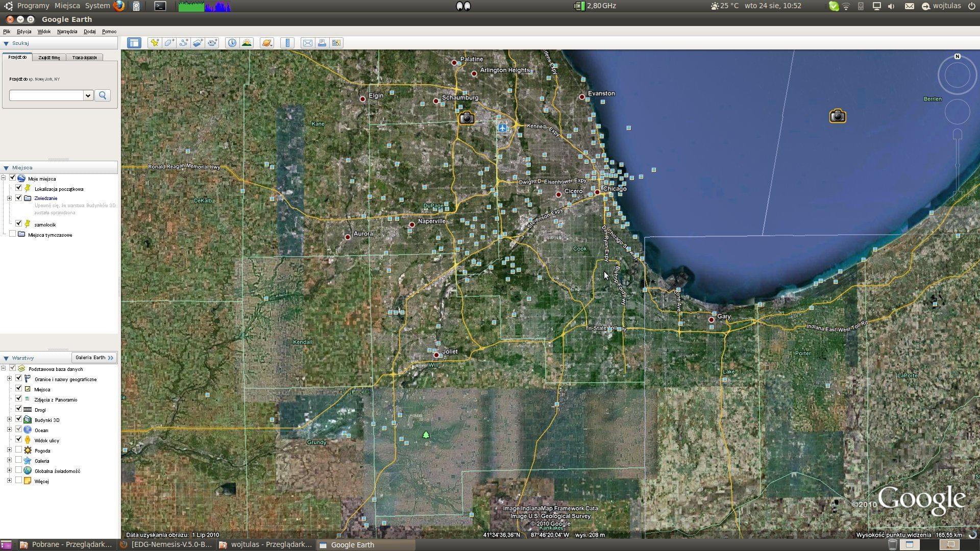Screen dimensions: 980x551
Task: Click the North indicator on compass
Action: [958, 57]
